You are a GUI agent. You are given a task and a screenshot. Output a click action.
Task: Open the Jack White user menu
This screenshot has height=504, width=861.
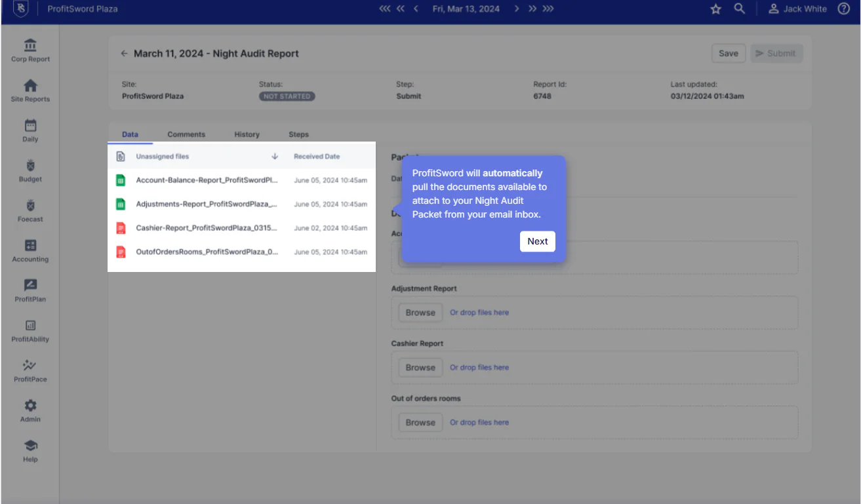click(x=797, y=9)
